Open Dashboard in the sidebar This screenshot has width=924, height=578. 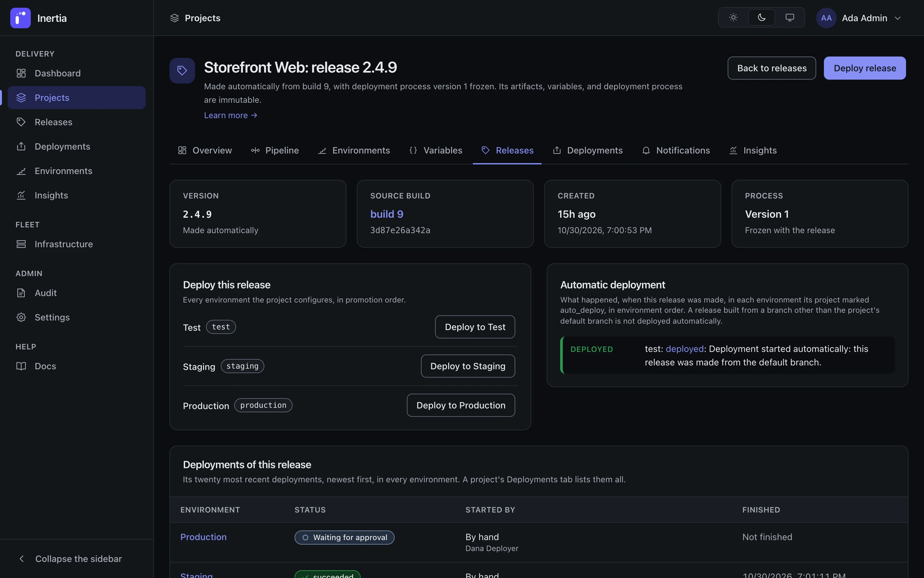coord(76,73)
